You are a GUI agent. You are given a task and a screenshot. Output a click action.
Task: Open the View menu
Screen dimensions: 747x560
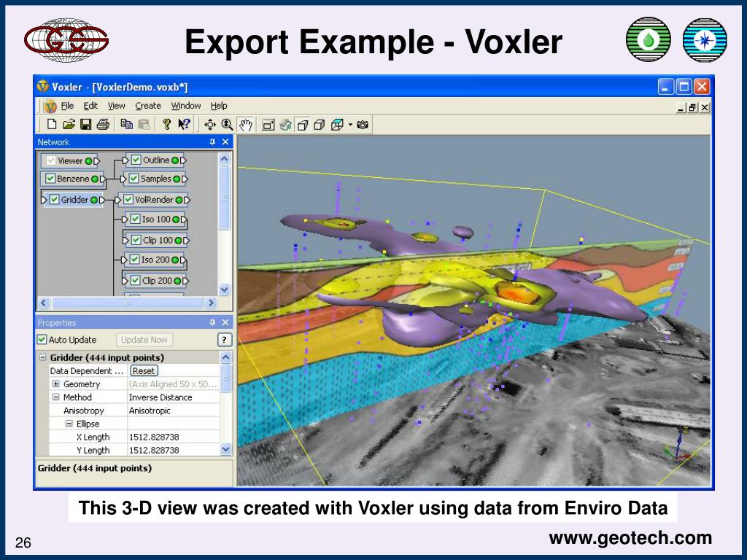coord(116,106)
